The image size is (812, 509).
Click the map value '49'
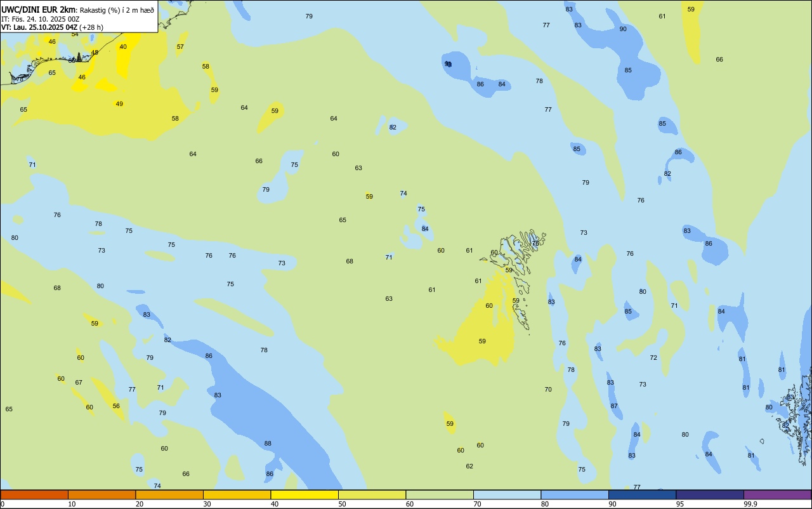tap(119, 104)
